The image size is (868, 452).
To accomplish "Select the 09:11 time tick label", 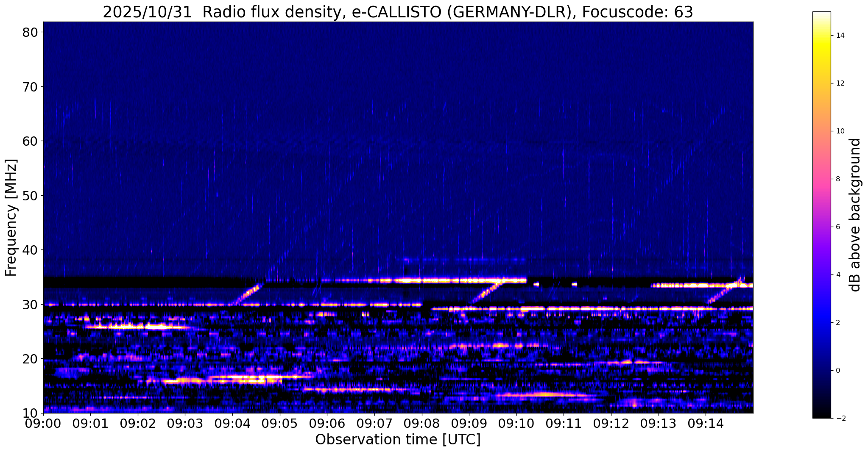I will click(x=564, y=423).
